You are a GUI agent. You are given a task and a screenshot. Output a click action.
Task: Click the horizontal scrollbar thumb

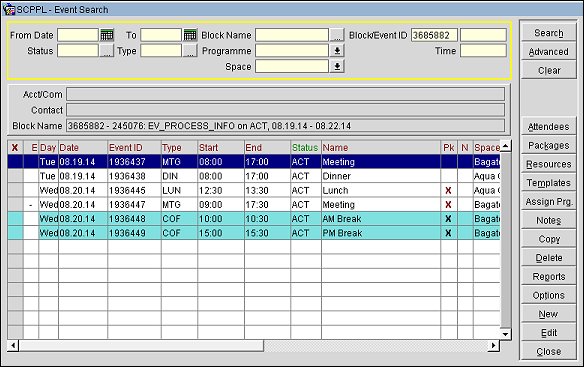tap(141, 346)
